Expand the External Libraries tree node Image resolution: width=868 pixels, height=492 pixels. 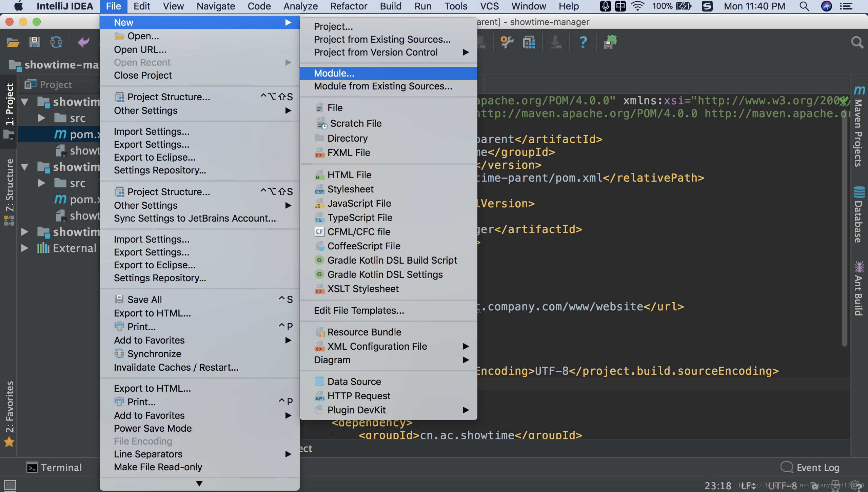click(24, 248)
